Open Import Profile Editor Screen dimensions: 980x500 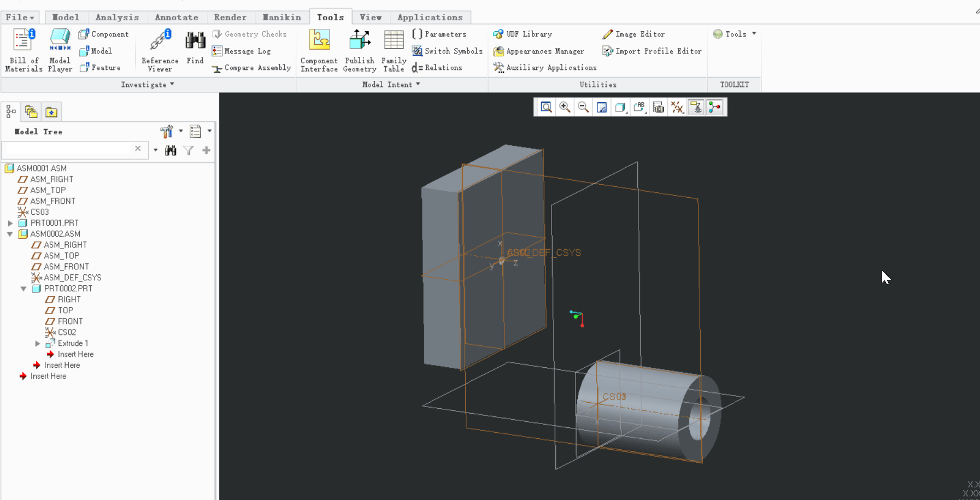pos(652,51)
